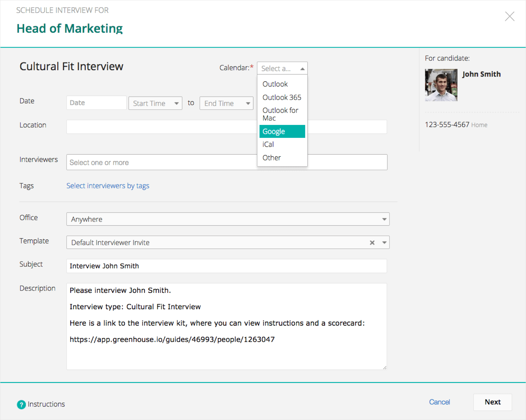Click the Instructions help question mark icon
The height and width of the screenshot is (420, 526).
coord(21,405)
